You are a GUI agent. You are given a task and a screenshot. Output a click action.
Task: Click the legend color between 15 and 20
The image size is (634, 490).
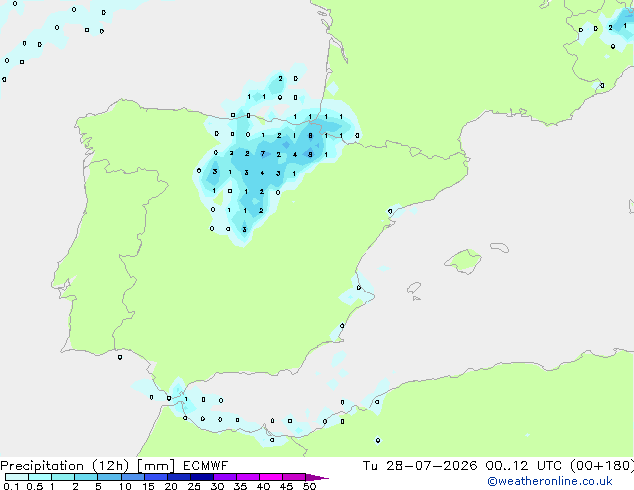click(x=156, y=477)
